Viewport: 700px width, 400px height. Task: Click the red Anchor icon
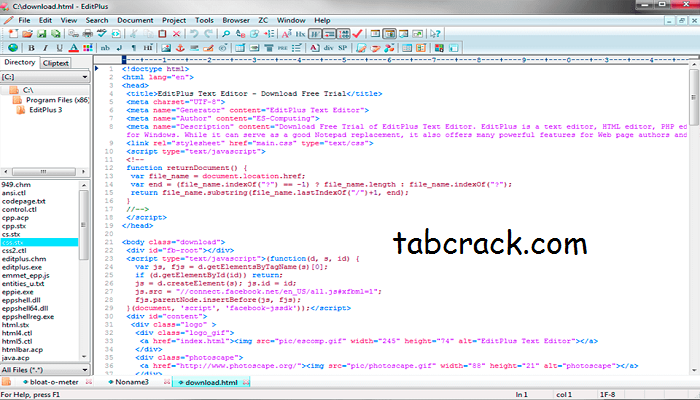coord(180,48)
